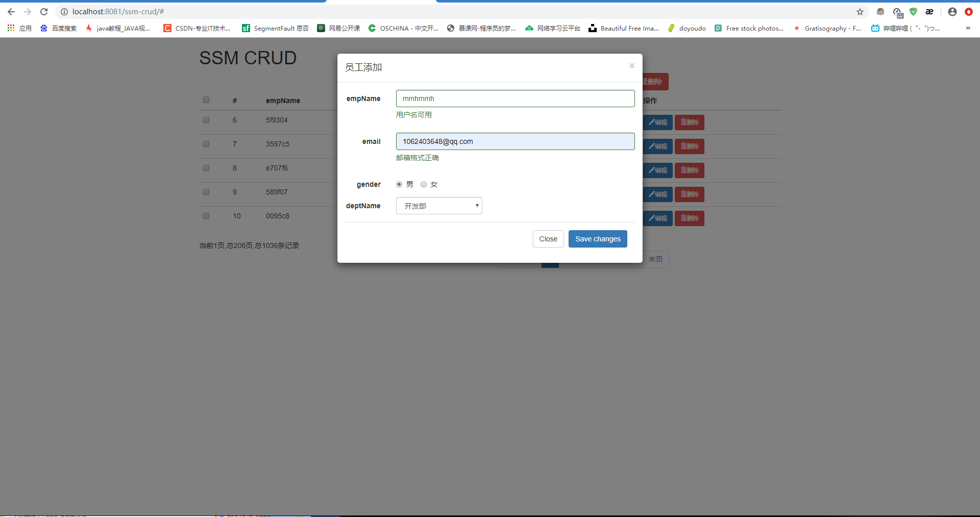Click the edit (编辑) icon for employee 6
Screen dimensions: 980x517
click(658, 122)
